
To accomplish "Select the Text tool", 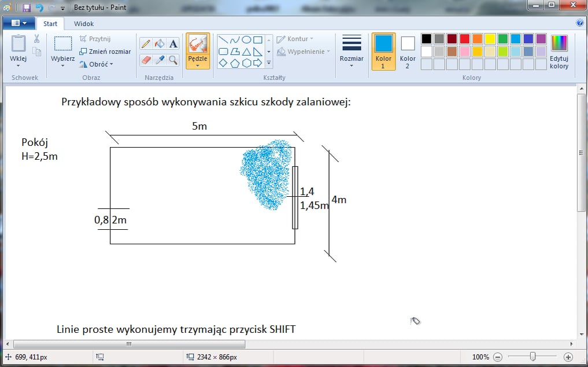I will coord(173,43).
